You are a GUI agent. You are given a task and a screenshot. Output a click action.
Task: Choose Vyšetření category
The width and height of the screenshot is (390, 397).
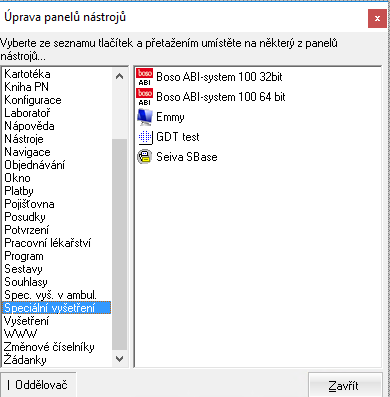point(26,321)
